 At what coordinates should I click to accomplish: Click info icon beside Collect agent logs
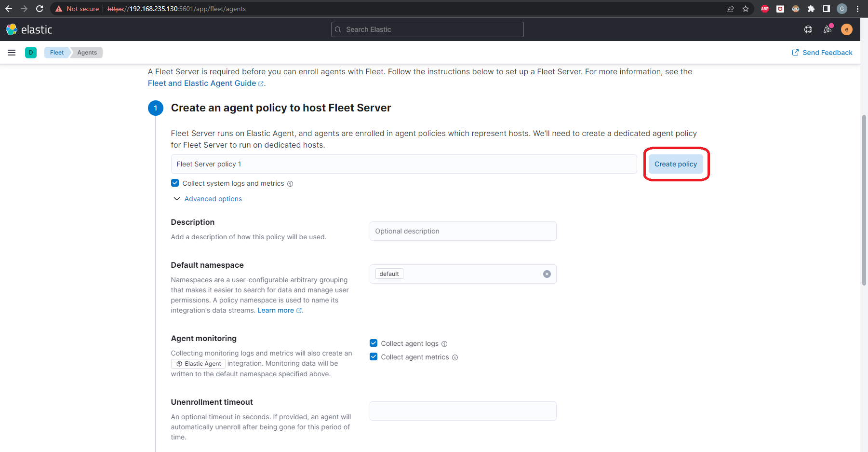(444, 344)
